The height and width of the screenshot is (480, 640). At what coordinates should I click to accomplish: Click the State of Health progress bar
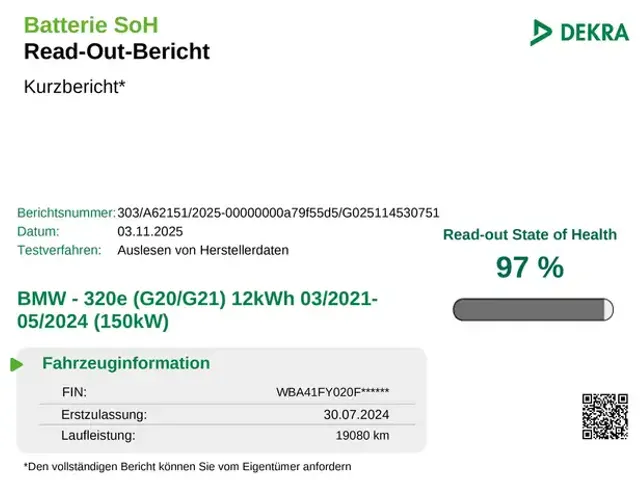click(533, 310)
